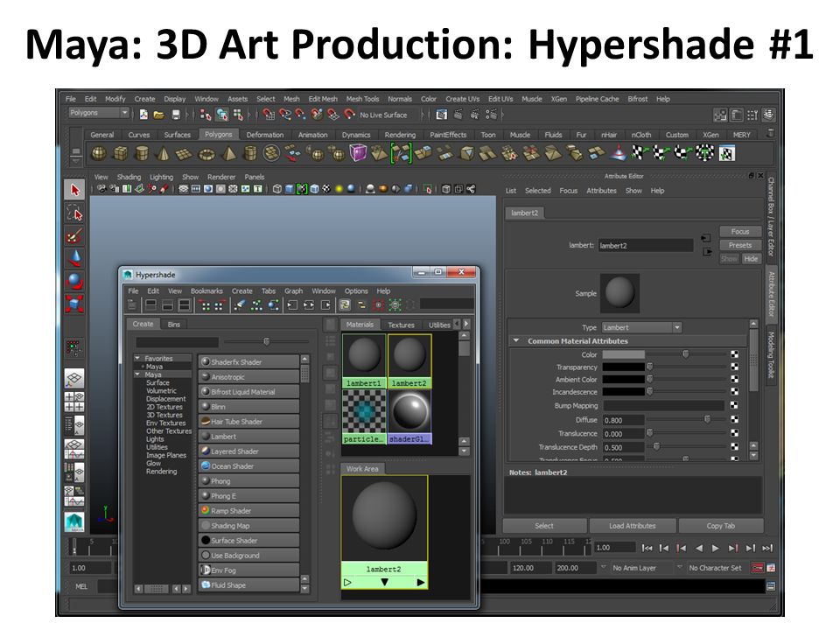Click Clear Graph eraser in Hypershade

(240, 305)
